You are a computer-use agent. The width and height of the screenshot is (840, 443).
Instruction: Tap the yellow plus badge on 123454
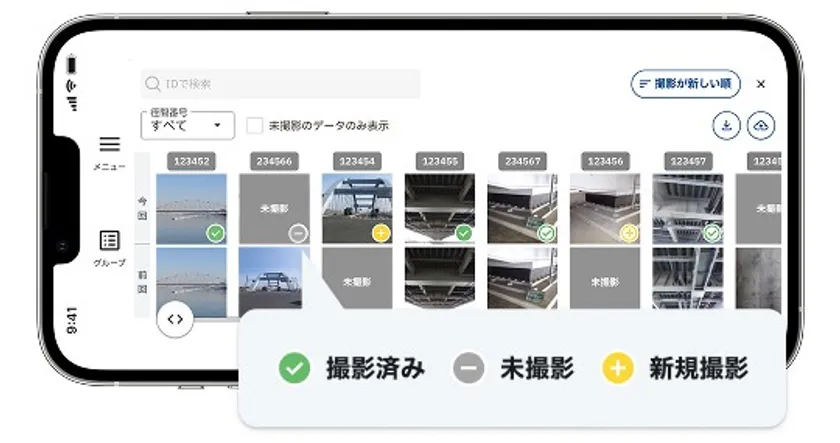pyautogui.click(x=381, y=234)
